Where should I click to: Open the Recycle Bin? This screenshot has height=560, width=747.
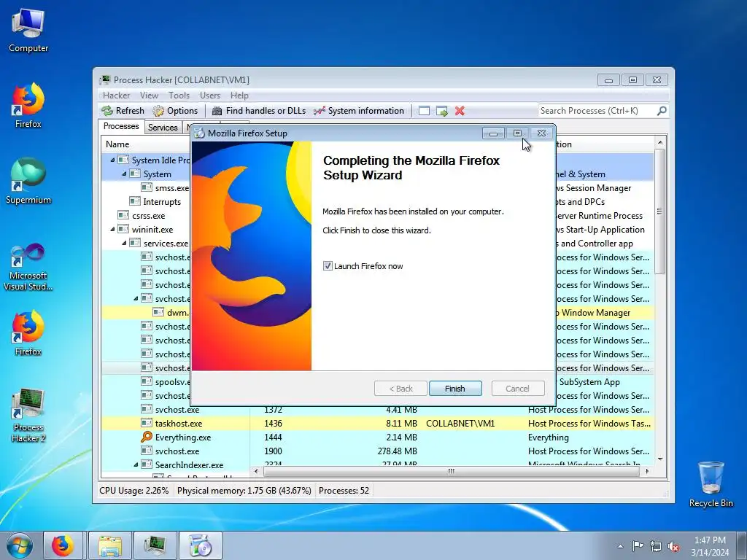[711, 485]
